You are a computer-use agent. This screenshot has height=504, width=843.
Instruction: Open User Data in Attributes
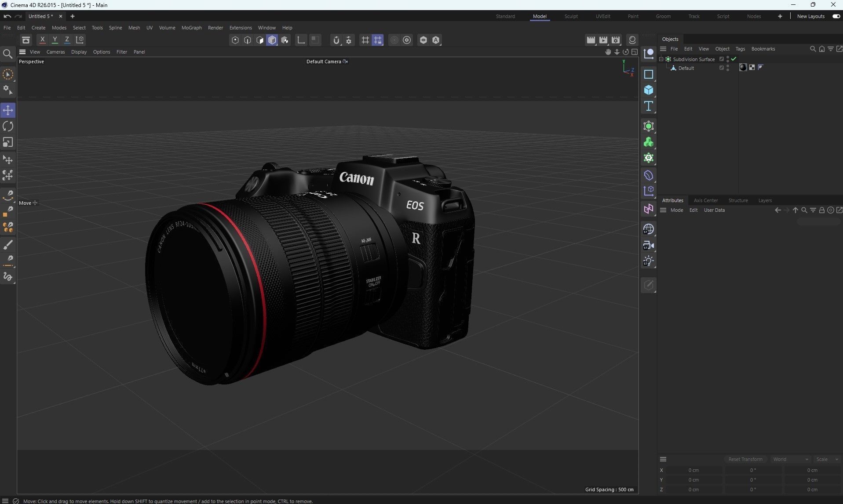714,210
